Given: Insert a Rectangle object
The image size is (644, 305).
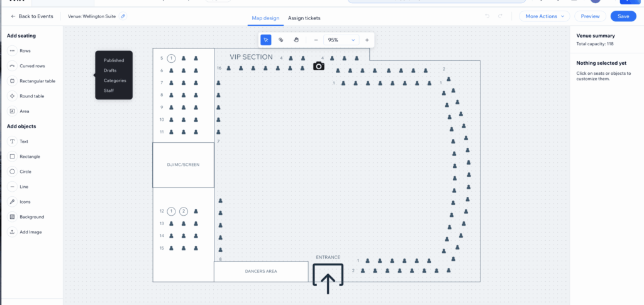Looking at the screenshot, I should tap(30, 157).
